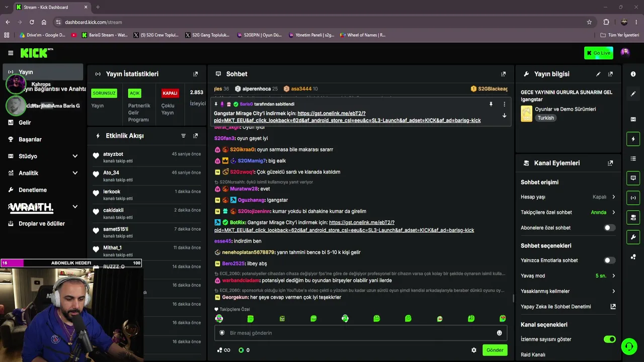Open the profile avatar menu
644x362 pixels.
625,52
